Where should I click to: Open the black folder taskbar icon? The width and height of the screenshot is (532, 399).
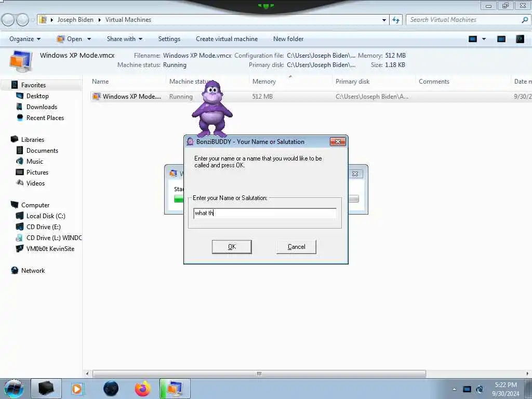46,389
